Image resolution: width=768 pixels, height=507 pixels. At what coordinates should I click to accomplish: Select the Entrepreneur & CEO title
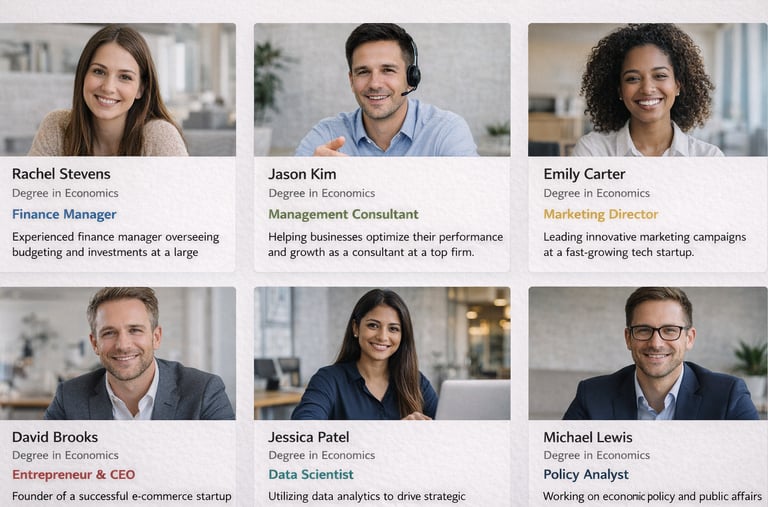point(73,475)
